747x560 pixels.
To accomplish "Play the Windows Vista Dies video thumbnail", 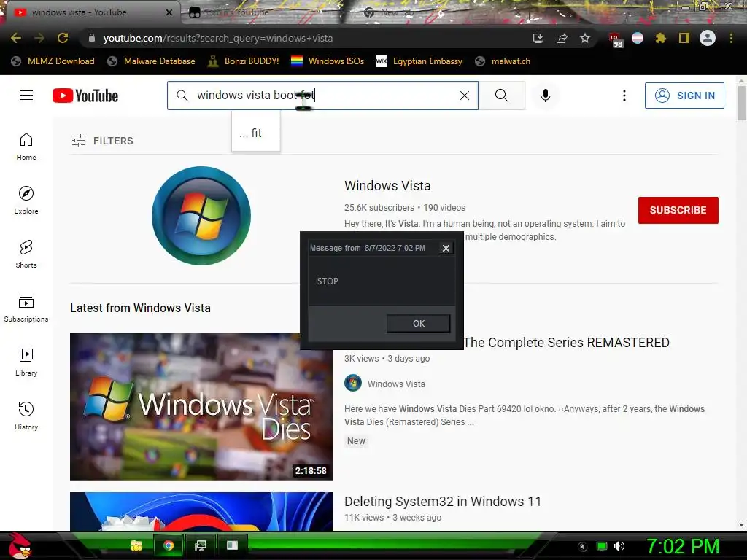I will (201, 407).
